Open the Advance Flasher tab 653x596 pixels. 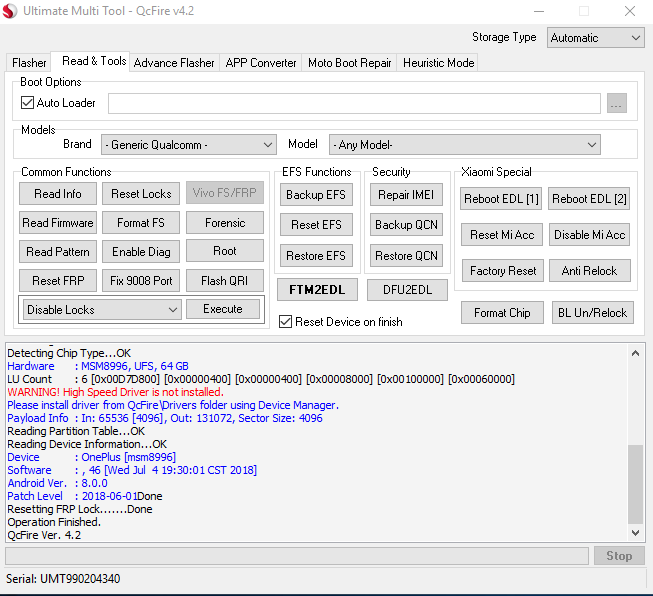174,63
